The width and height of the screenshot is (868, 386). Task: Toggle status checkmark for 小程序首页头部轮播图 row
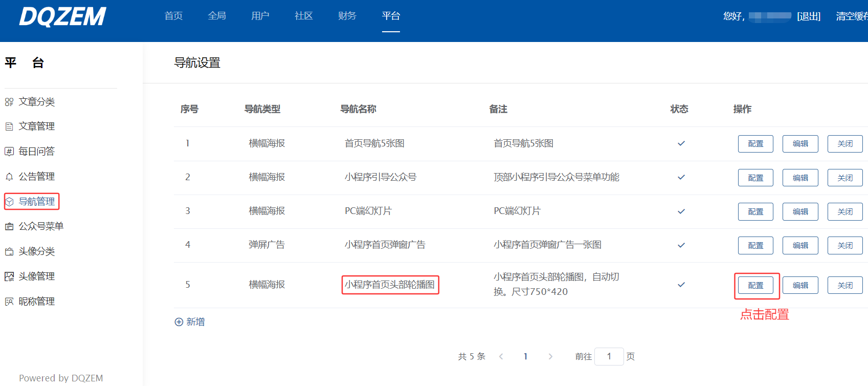click(x=681, y=285)
